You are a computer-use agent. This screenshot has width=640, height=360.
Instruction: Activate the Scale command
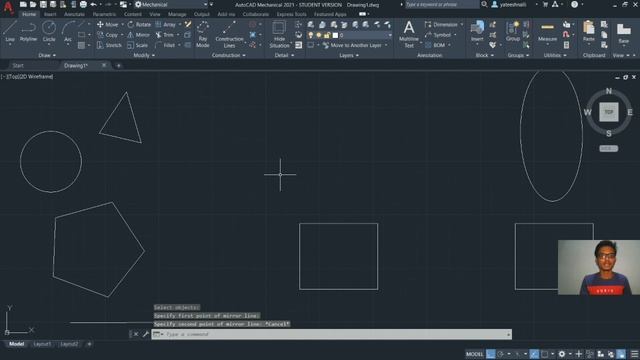click(138, 45)
